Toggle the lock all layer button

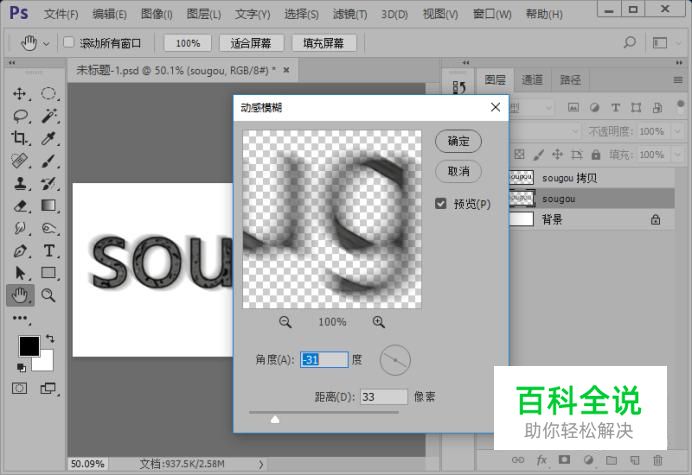[x=596, y=155]
